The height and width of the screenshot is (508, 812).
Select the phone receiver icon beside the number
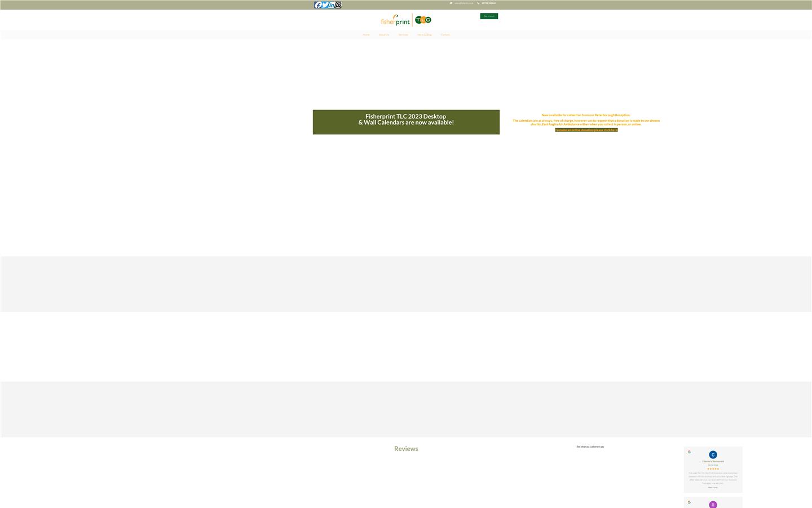(x=478, y=3)
